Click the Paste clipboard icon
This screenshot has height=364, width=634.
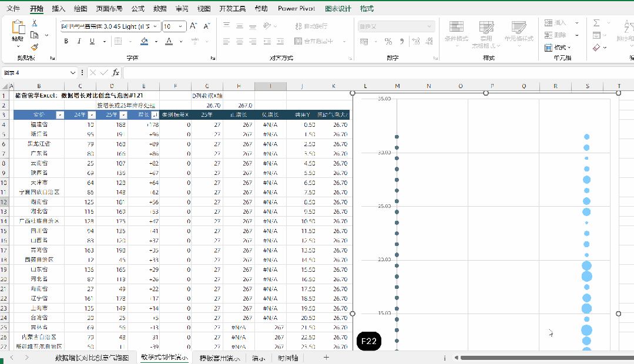point(18,28)
